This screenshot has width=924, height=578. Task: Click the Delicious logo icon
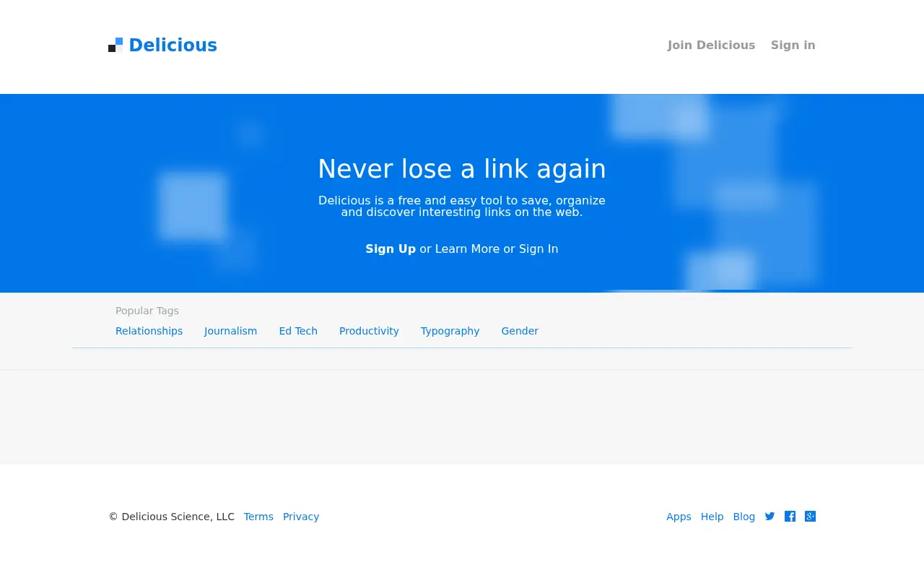[x=115, y=45]
